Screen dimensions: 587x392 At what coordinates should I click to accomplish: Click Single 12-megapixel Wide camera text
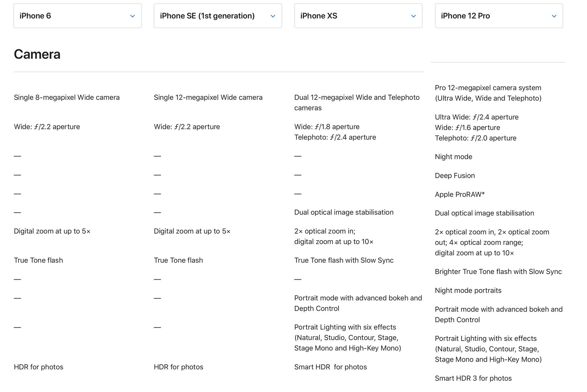[x=208, y=98]
